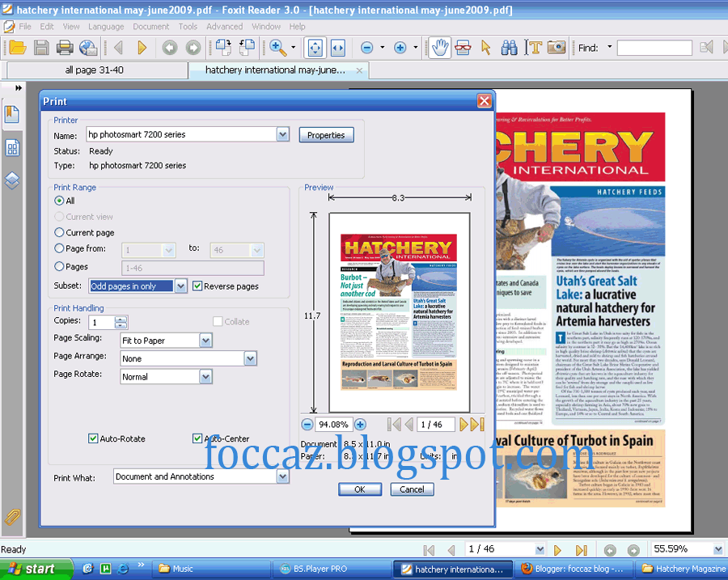This screenshot has width=728, height=580.
Task: Toggle the Auto-Center checkbox
Action: coord(197,438)
